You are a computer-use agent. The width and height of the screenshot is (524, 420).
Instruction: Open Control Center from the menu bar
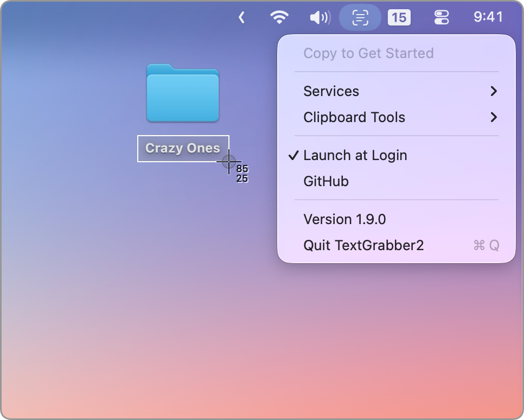pyautogui.click(x=441, y=17)
